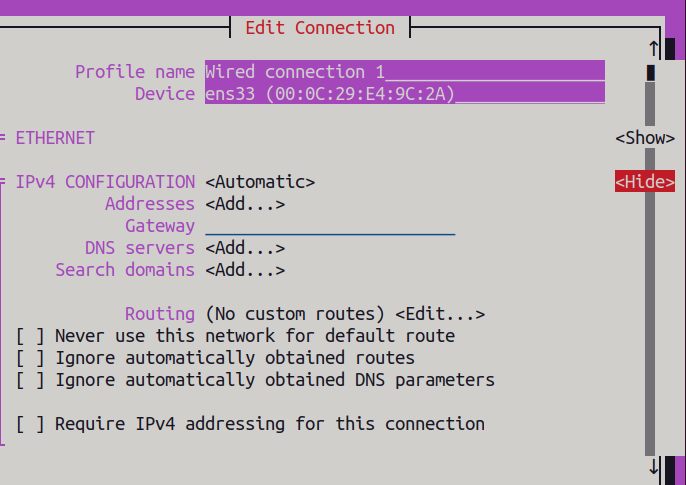Select the Device field
The image size is (686, 485).
pos(405,94)
